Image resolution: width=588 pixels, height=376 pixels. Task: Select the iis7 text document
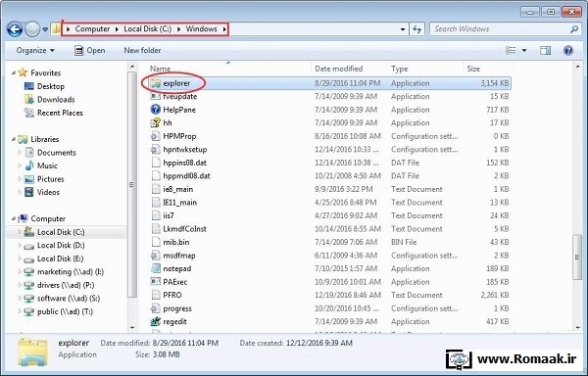(x=163, y=215)
